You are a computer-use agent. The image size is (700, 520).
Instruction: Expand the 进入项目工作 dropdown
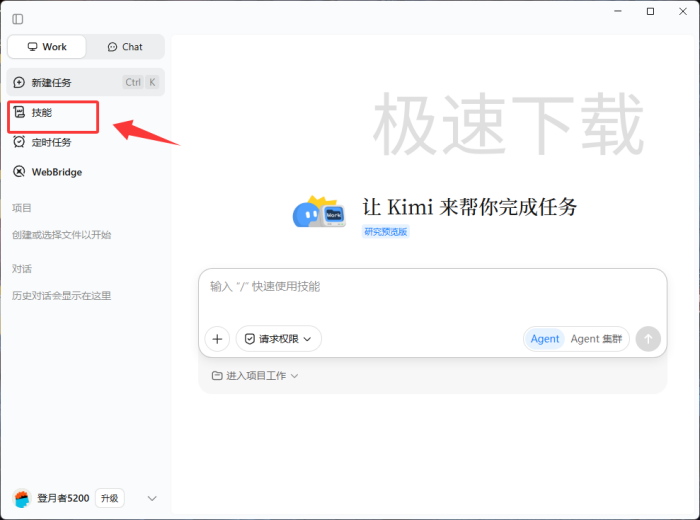(255, 376)
